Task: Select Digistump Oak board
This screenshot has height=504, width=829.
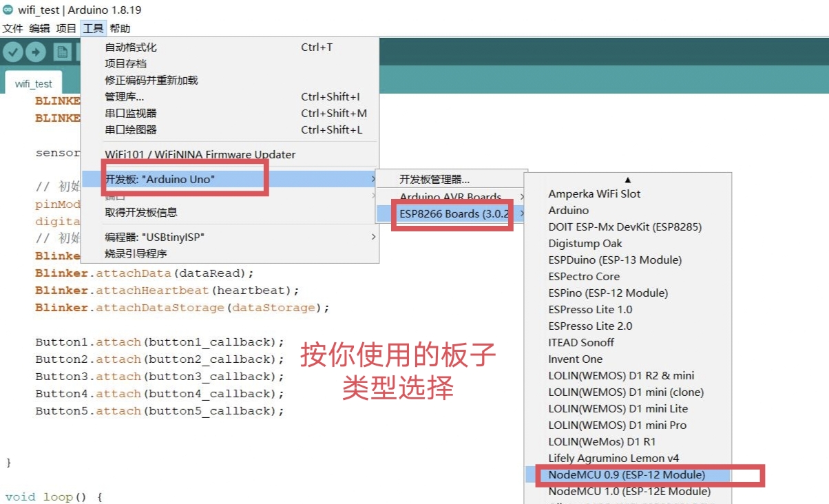Action: pyautogui.click(x=627, y=243)
